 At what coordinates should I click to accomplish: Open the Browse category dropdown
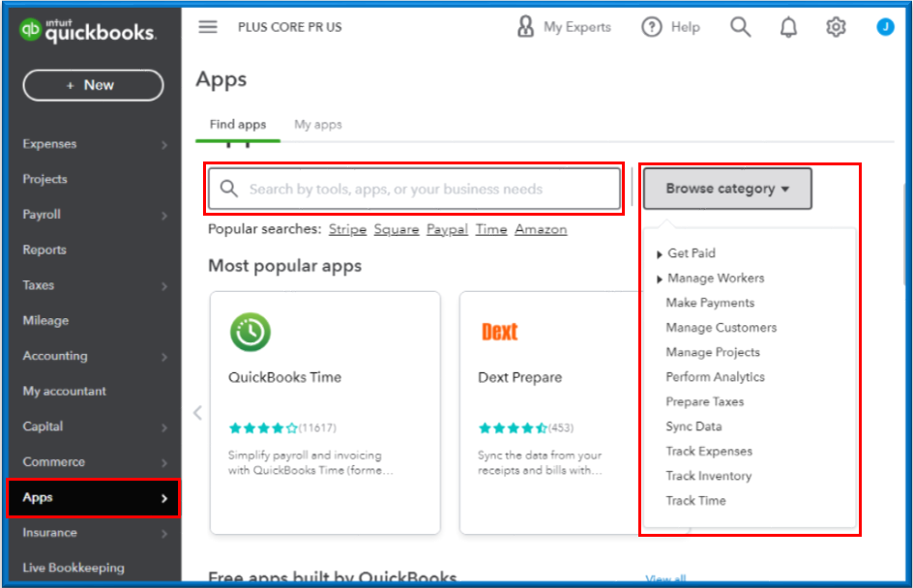(x=727, y=189)
